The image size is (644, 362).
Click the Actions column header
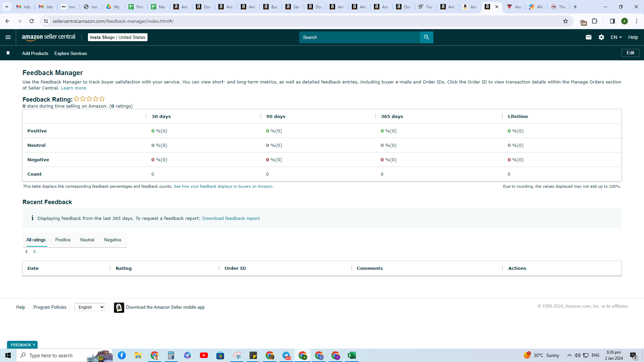[x=517, y=268]
